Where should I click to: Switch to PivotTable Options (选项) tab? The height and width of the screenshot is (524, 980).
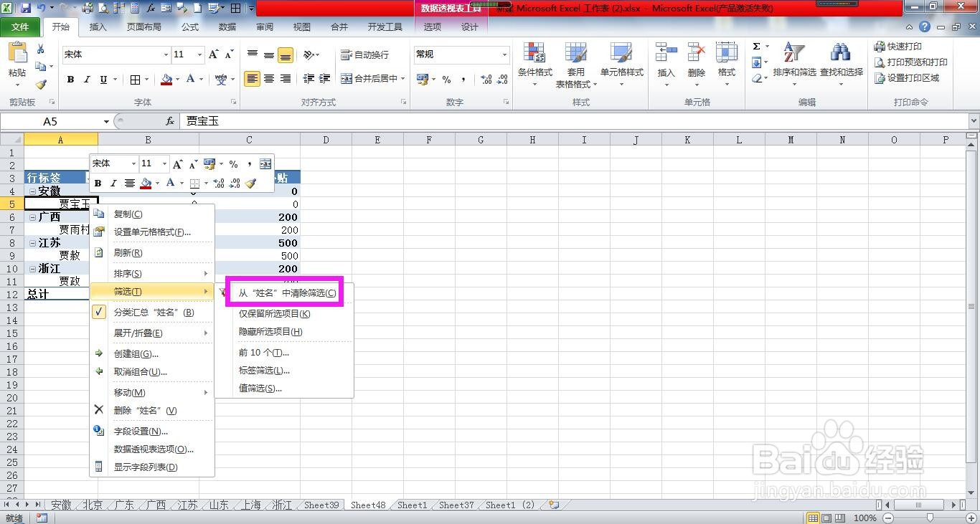click(x=433, y=27)
